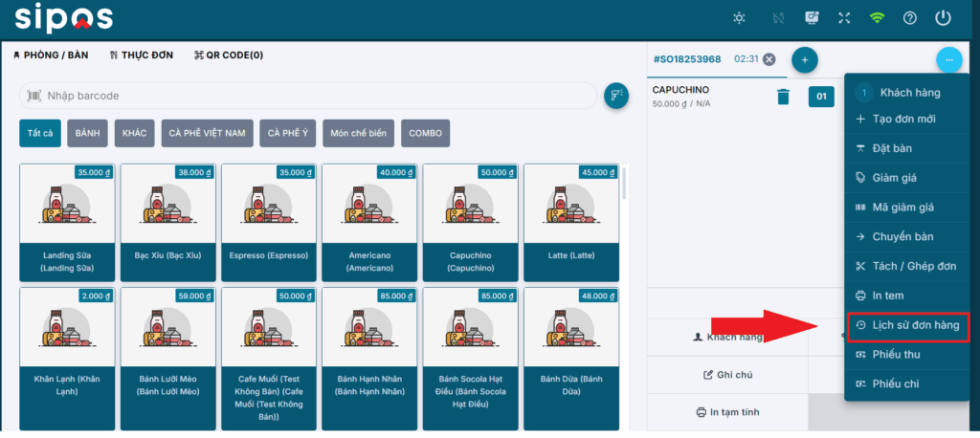The width and height of the screenshot is (980, 438).
Task: Delete the Capuchino item with trash icon
Action: point(783,96)
